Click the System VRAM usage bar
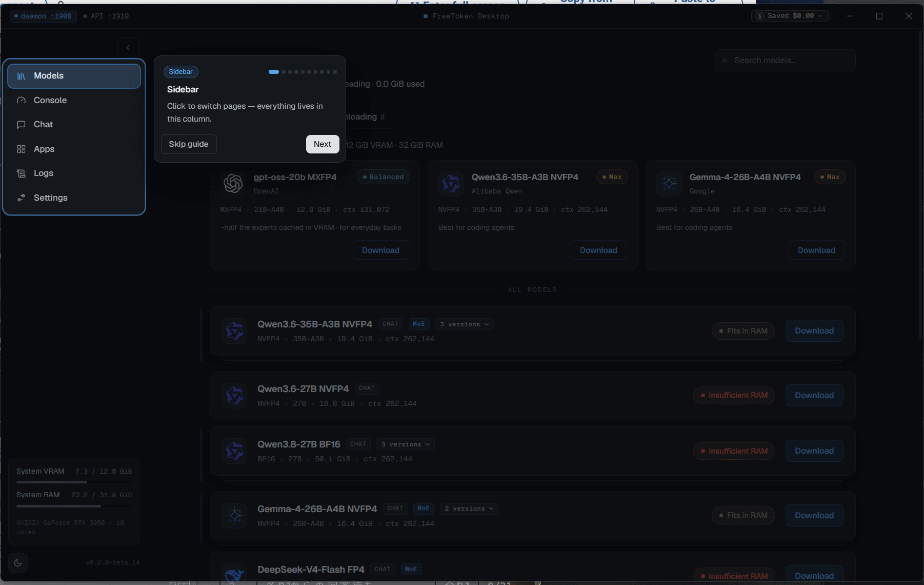The height and width of the screenshot is (585, 924). point(74,482)
